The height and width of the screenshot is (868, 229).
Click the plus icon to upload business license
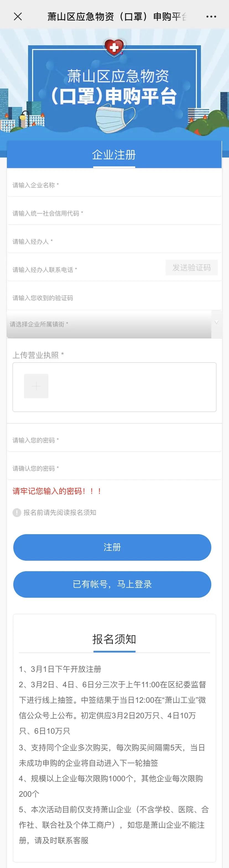click(x=36, y=386)
